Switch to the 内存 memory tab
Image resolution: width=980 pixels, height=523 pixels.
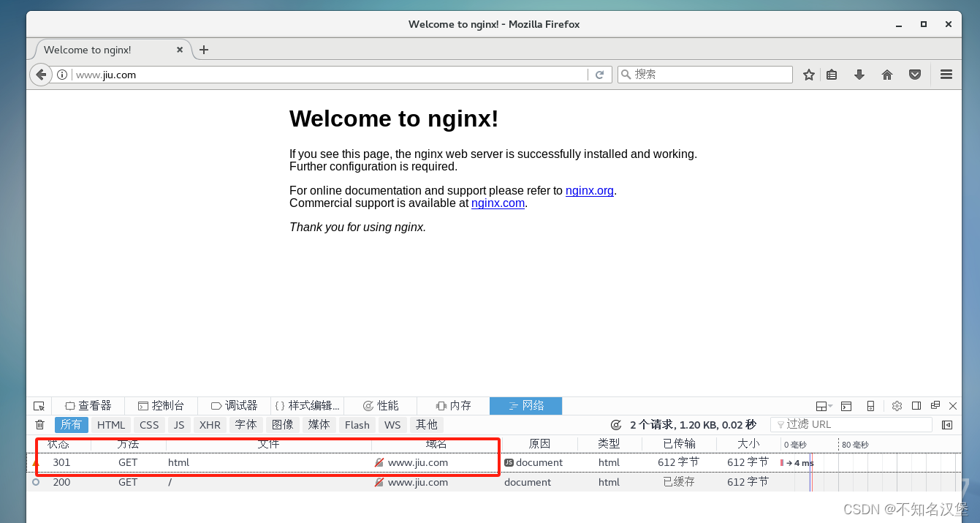453,406
